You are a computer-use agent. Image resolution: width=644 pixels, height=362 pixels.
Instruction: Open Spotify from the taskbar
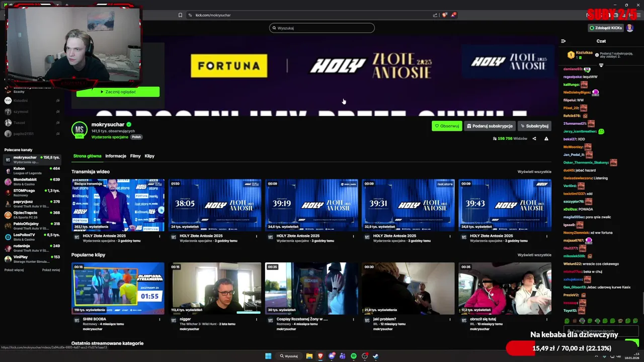click(x=354, y=356)
